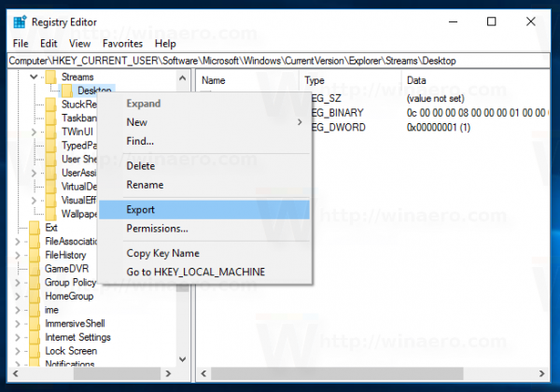Collapse the Streams tree node
Viewport: 560px width, 392px height.
(x=34, y=77)
